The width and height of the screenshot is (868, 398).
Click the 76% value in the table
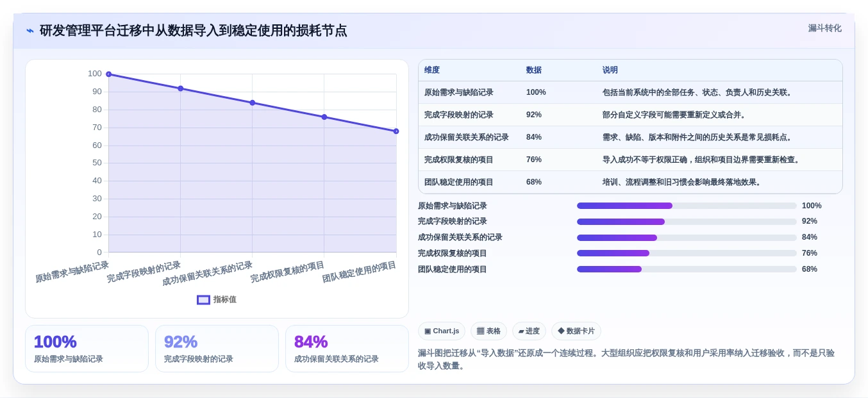(x=534, y=160)
